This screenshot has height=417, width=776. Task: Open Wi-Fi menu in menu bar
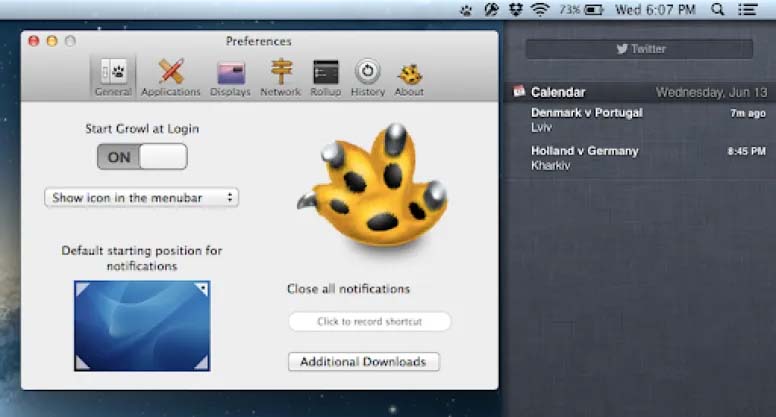tap(540, 10)
